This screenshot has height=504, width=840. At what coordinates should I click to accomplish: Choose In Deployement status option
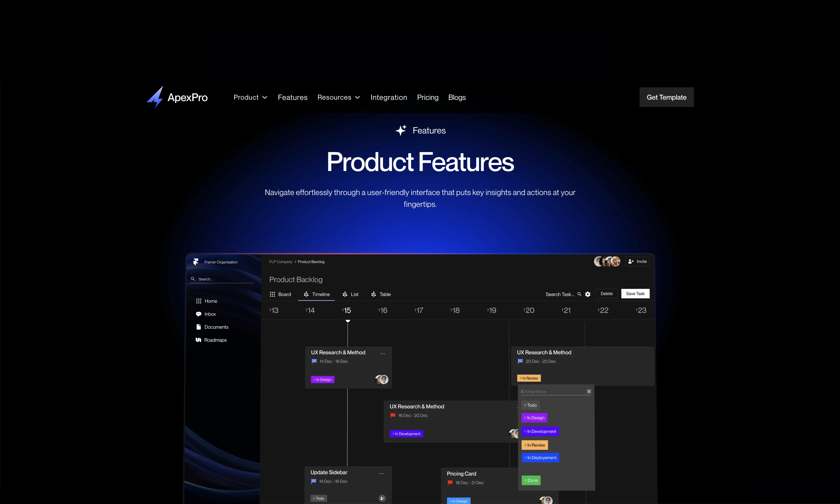[x=540, y=458]
